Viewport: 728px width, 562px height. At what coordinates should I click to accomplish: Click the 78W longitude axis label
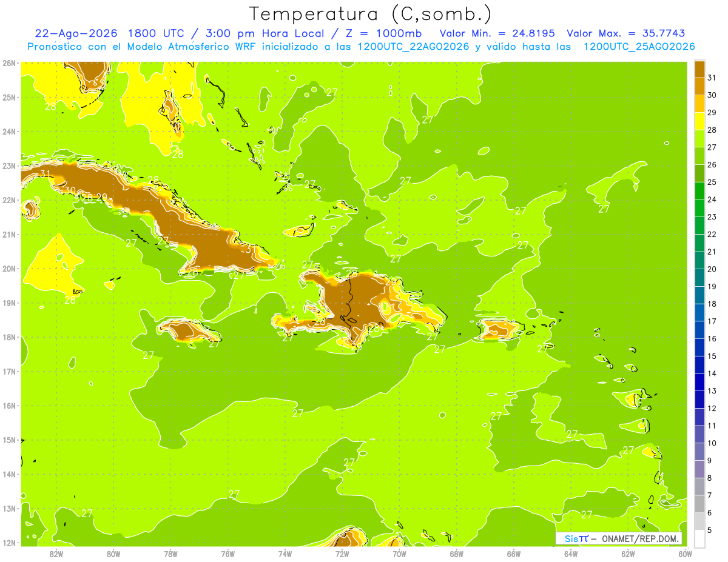click(x=170, y=554)
